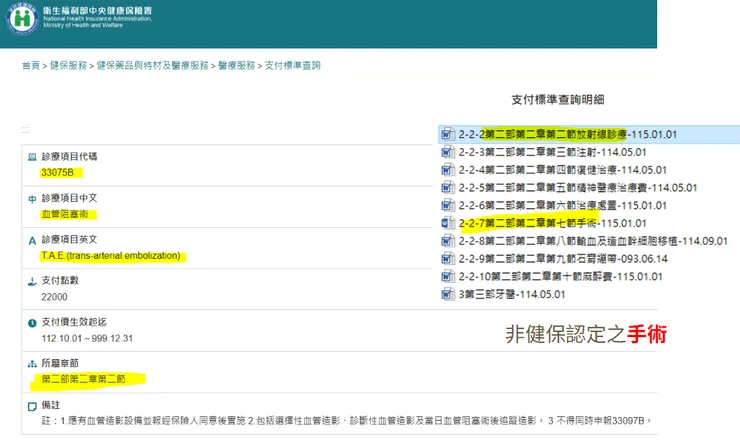Screen dimensions: 740x445
Task: Open file 2-2-5第二部第二章第五節精神醫療治療費
Action: point(578,188)
